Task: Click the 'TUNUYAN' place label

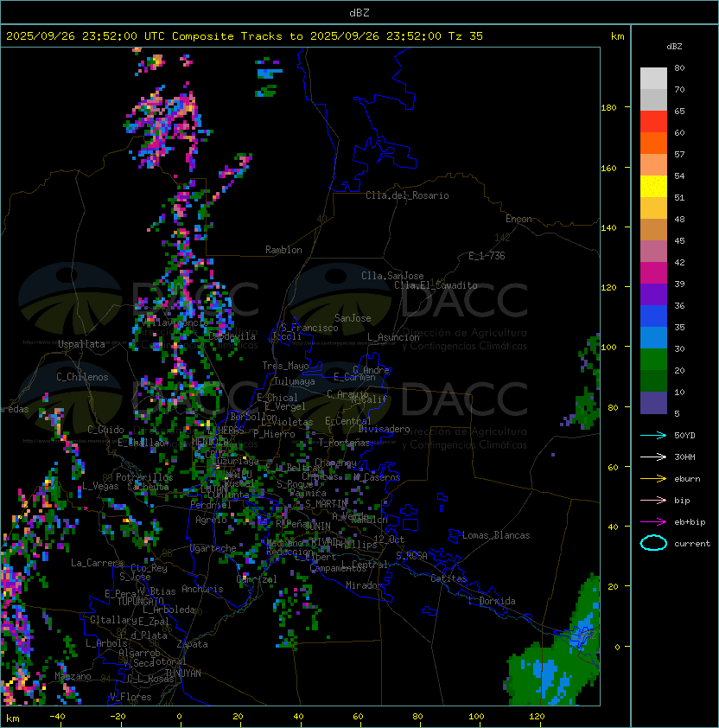Action: [183, 674]
